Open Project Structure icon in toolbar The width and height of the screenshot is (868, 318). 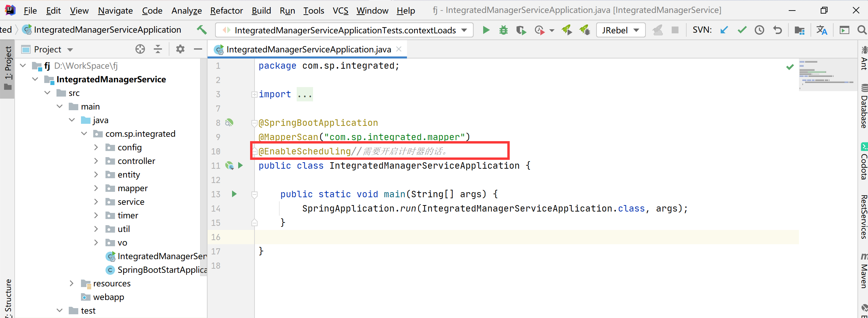click(800, 30)
